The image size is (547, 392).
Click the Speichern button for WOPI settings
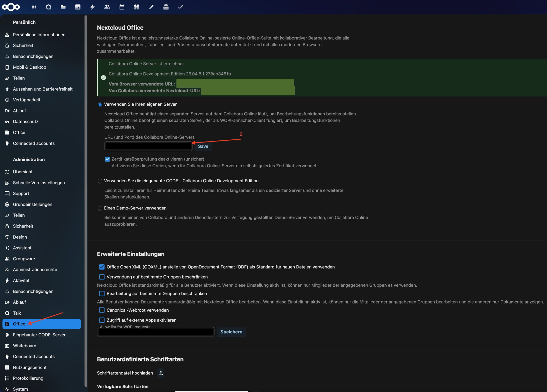tap(231, 332)
